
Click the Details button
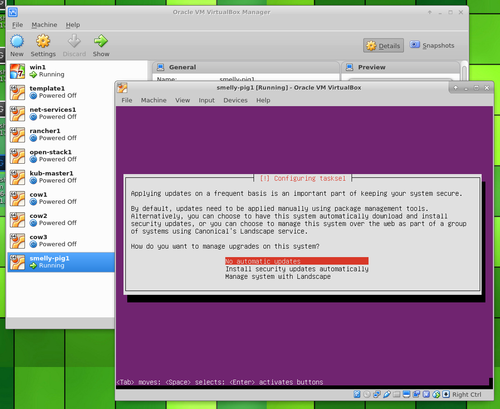coord(383,46)
